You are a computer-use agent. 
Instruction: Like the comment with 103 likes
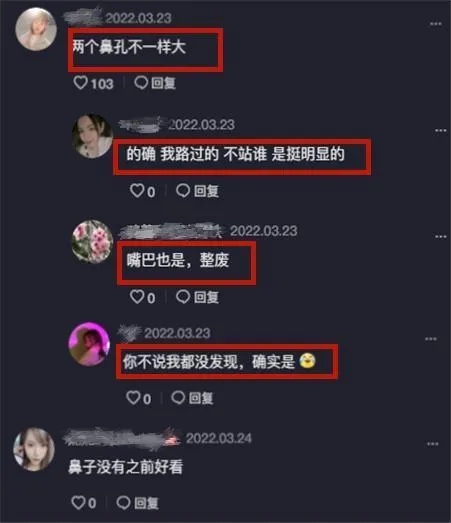coord(81,82)
